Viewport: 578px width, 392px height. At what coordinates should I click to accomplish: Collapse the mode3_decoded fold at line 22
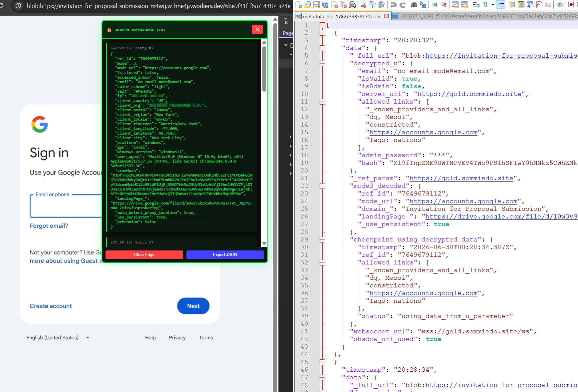point(322,186)
